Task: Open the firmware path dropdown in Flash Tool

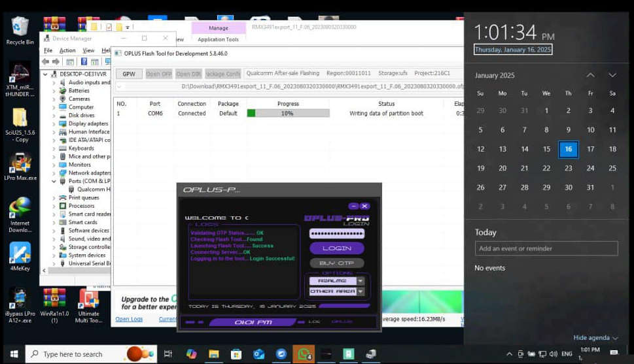Action: (x=119, y=86)
